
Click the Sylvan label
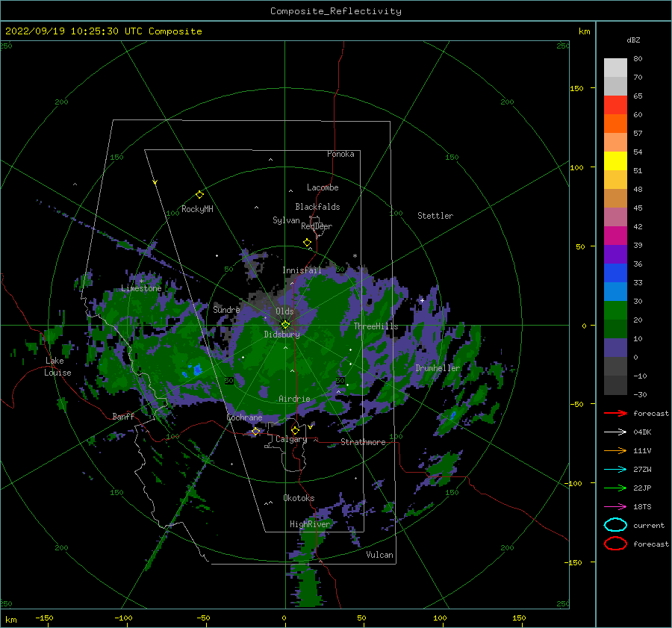pyautogui.click(x=286, y=220)
